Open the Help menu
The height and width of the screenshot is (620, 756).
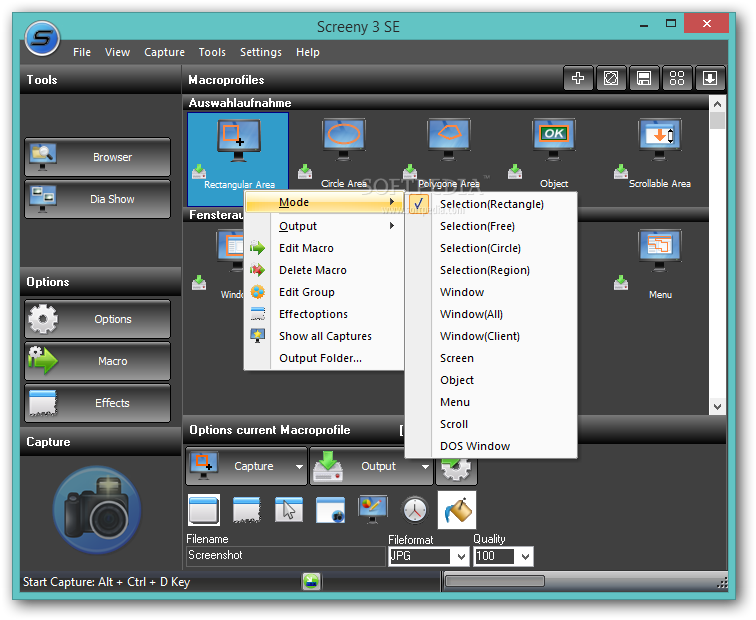pos(308,52)
